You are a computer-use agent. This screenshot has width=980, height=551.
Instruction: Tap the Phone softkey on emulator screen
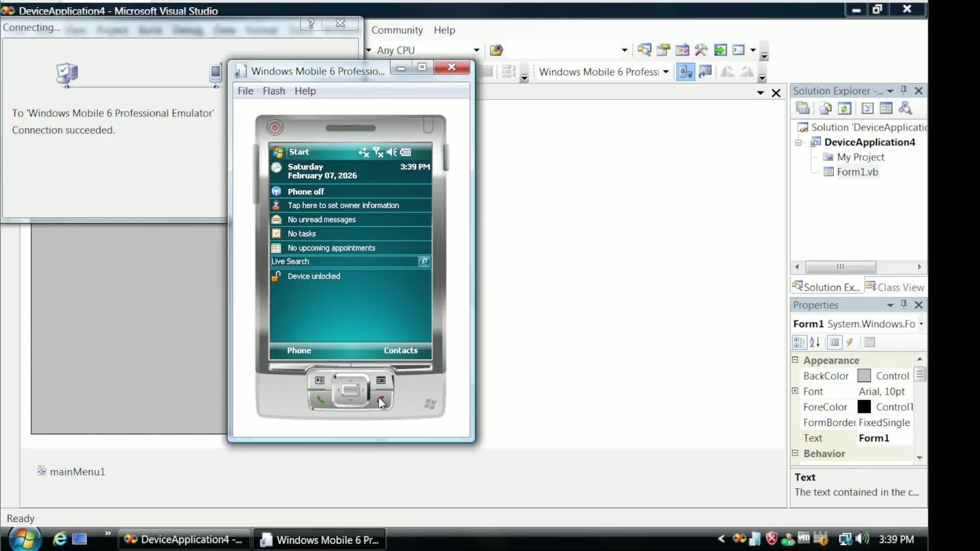299,350
